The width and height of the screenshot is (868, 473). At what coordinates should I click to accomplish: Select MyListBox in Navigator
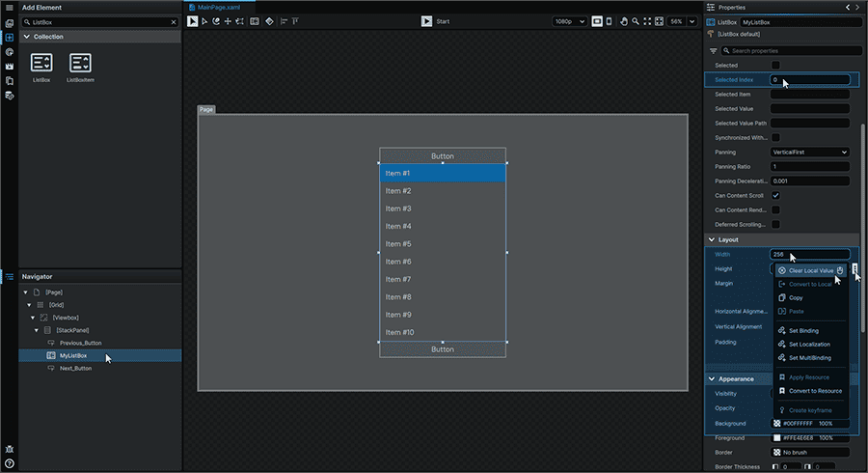pyautogui.click(x=99, y=355)
